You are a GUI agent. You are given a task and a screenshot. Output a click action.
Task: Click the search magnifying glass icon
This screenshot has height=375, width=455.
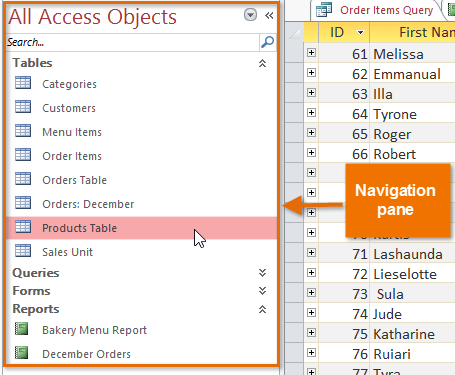coord(268,42)
